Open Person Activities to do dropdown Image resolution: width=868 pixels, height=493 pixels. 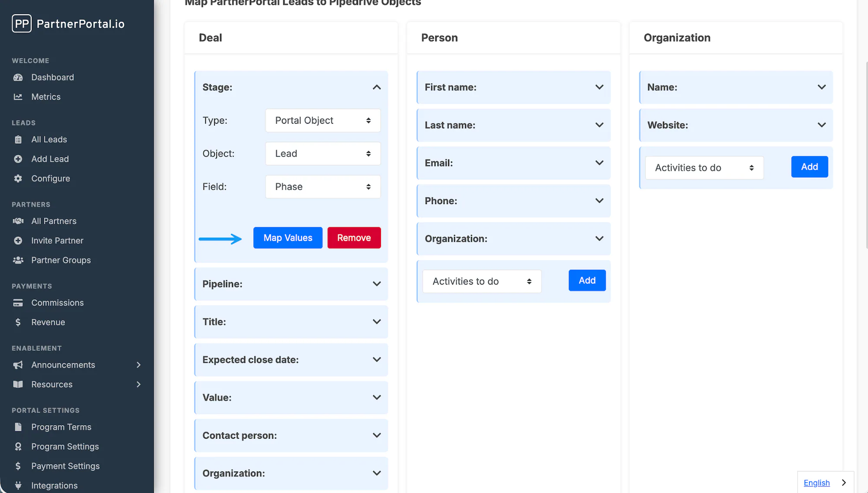tap(482, 281)
